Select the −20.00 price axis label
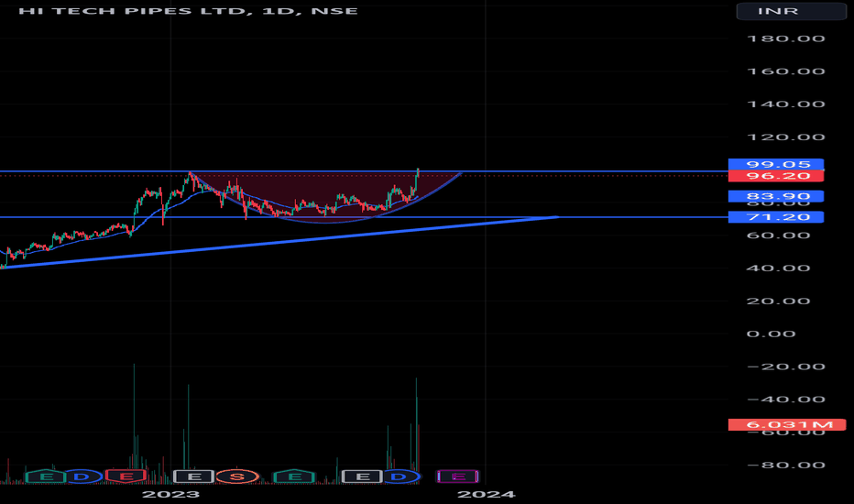 786,367
